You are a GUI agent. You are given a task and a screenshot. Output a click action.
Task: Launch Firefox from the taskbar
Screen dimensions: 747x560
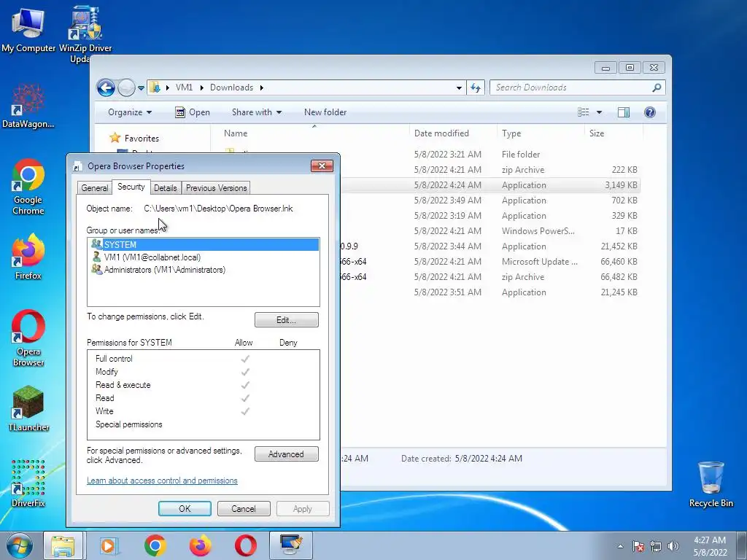click(x=200, y=545)
